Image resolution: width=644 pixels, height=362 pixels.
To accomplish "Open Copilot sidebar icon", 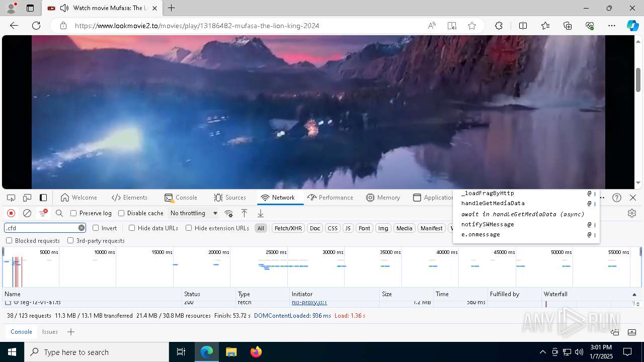I will pos(632,26).
